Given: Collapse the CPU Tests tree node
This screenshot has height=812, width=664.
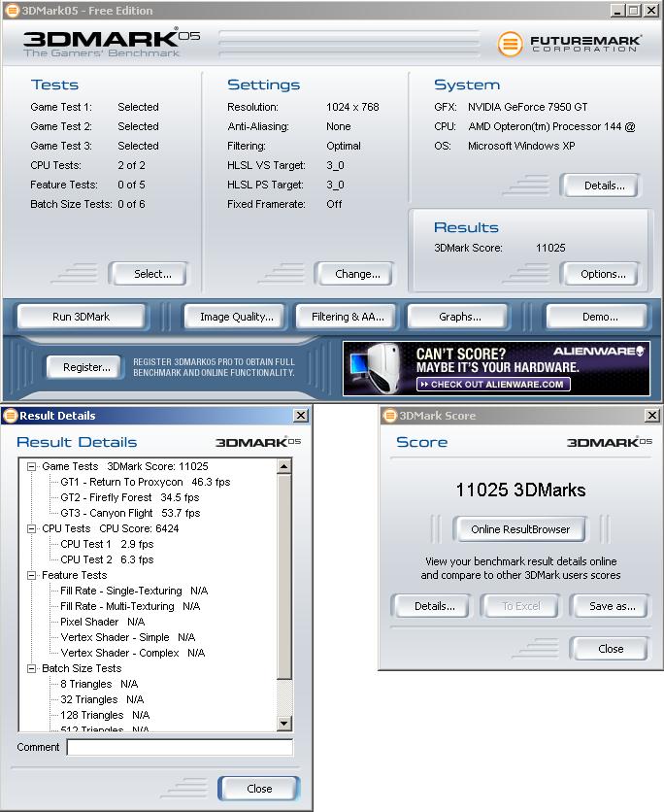Looking at the screenshot, I should point(32,528).
